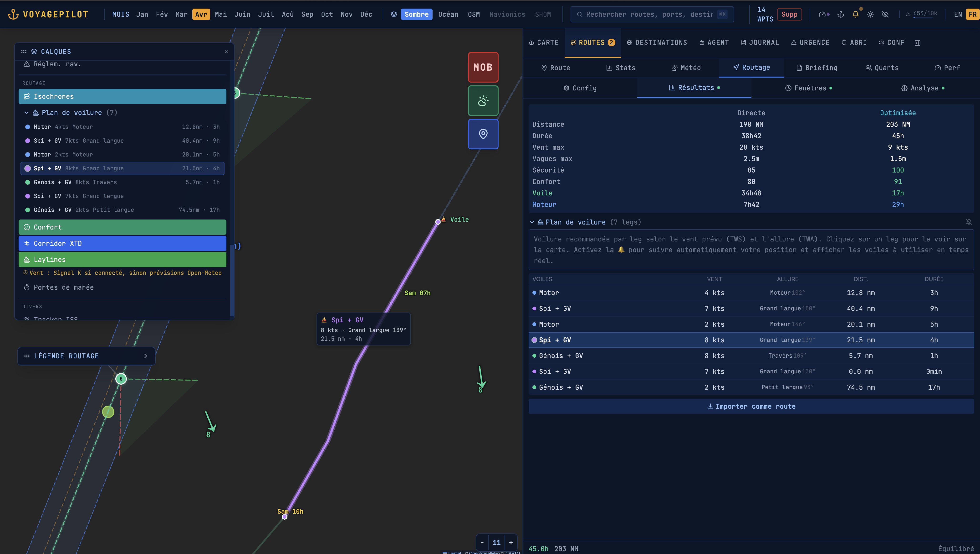The height and width of the screenshot is (554, 980).
Task: Open the yellow notifications bell
Action: (855, 15)
